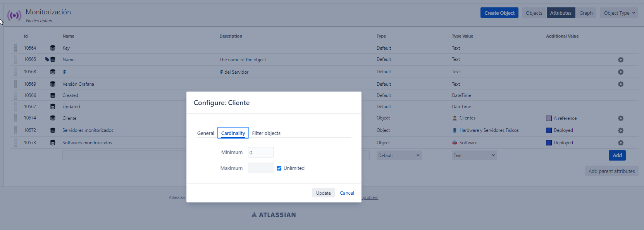Click 'The name of the object' description
Screen dimensions: 644x230
point(243,60)
